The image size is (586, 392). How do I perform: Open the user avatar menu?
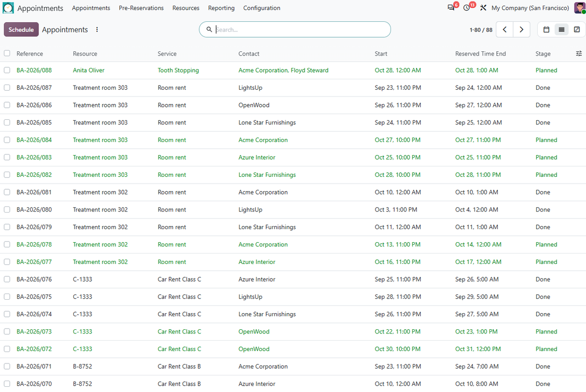point(580,8)
